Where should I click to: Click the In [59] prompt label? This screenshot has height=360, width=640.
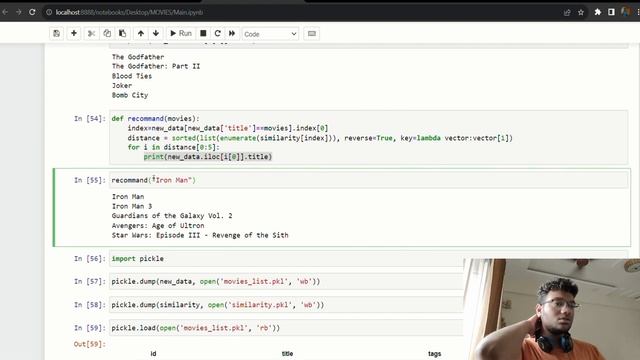(x=90, y=328)
